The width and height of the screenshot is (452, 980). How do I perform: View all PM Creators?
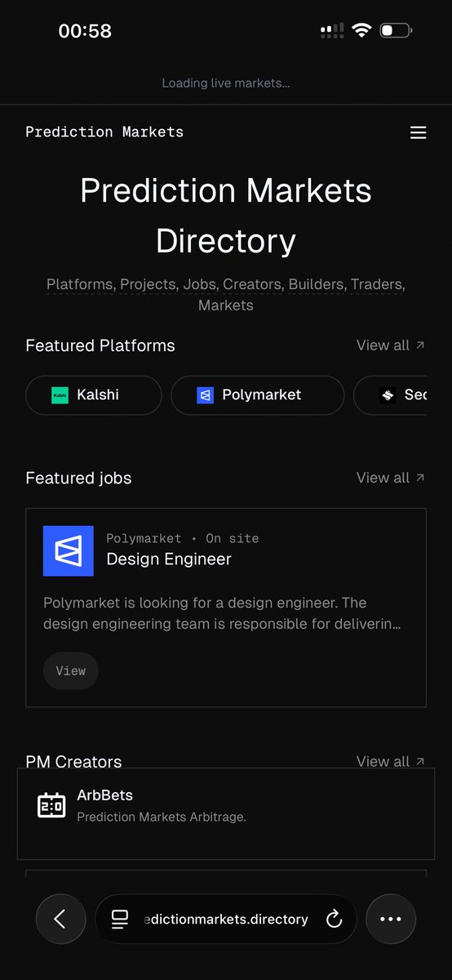(x=391, y=761)
